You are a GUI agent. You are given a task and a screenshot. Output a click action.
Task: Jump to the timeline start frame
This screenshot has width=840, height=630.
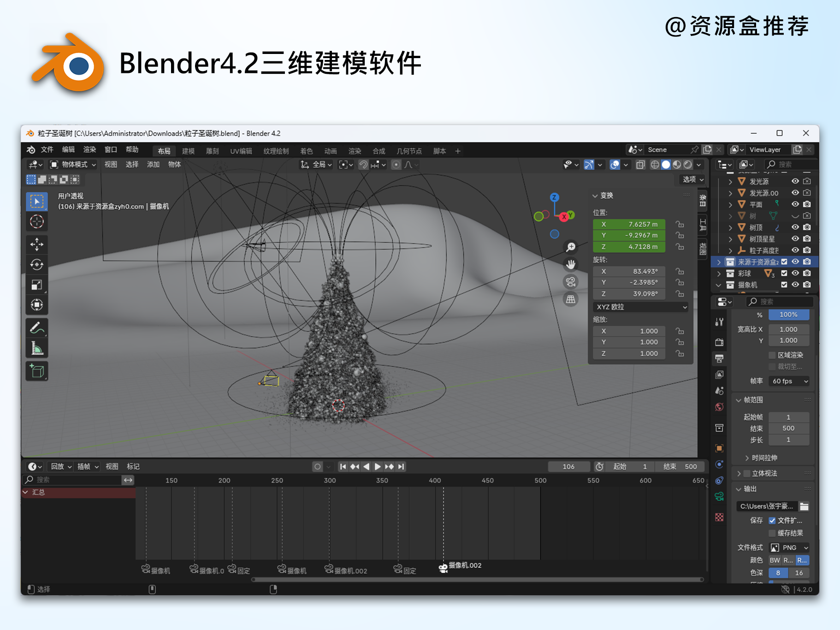[343, 467]
